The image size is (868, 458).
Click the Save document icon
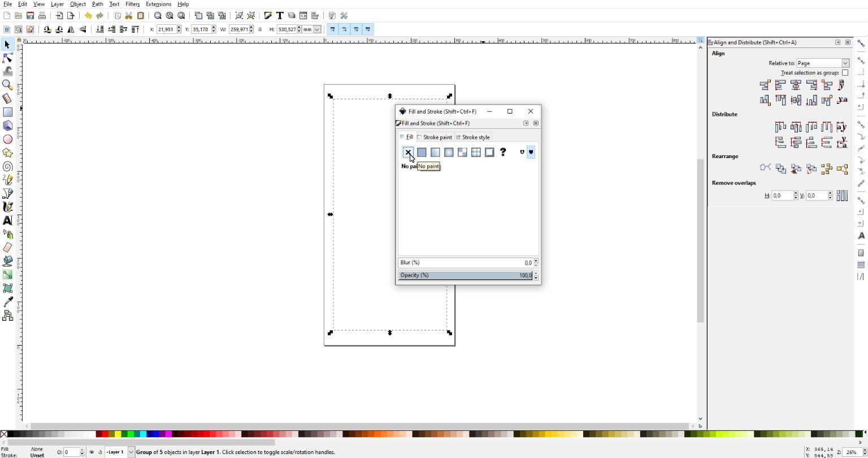[x=30, y=16]
